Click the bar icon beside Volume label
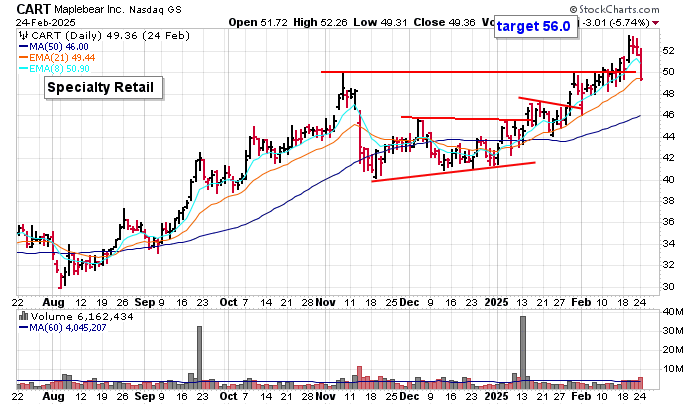 [x=24, y=317]
